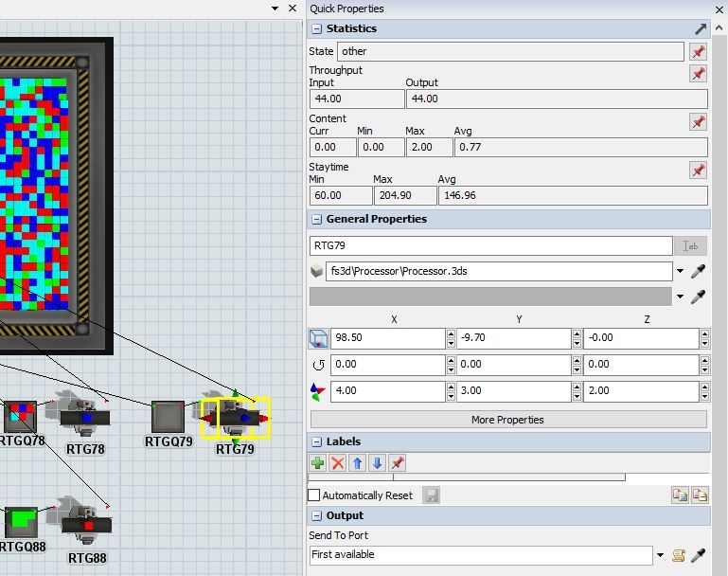Screen dimensions: 728x576
Task: Add a new label with green plus
Action: (x=317, y=462)
